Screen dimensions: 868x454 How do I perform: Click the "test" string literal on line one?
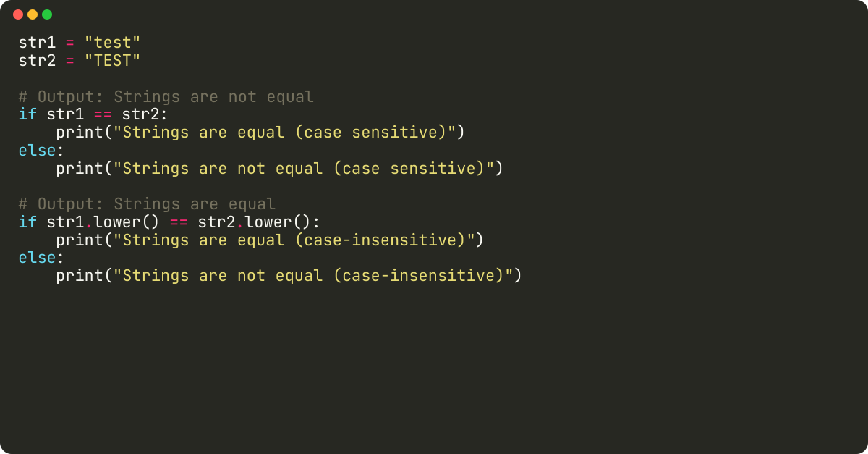click(x=112, y=43)
